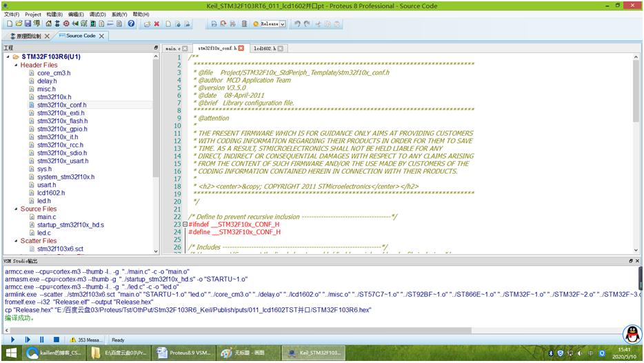Open the 帮助(H) menu
This screenshot has width=644, height=363.
tap(141, 14)
